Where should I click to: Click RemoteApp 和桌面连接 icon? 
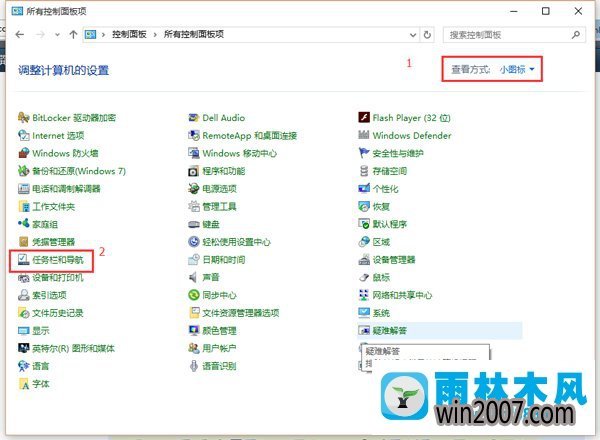194,135
